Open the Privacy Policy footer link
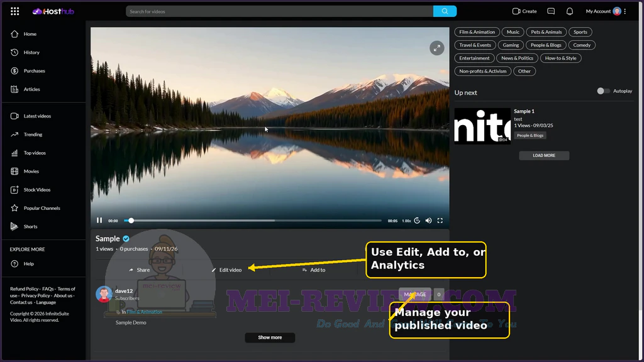644x362 pixels. (36, 295)
